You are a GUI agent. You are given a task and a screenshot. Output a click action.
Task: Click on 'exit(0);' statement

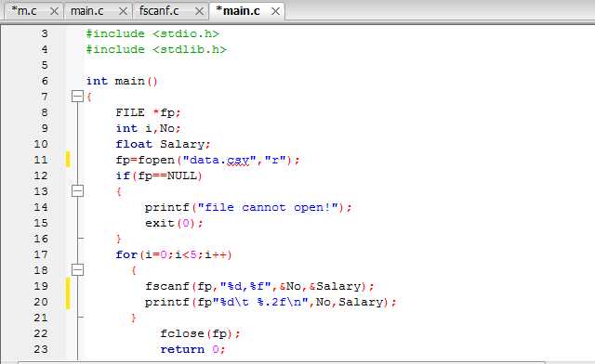(174, 223)
